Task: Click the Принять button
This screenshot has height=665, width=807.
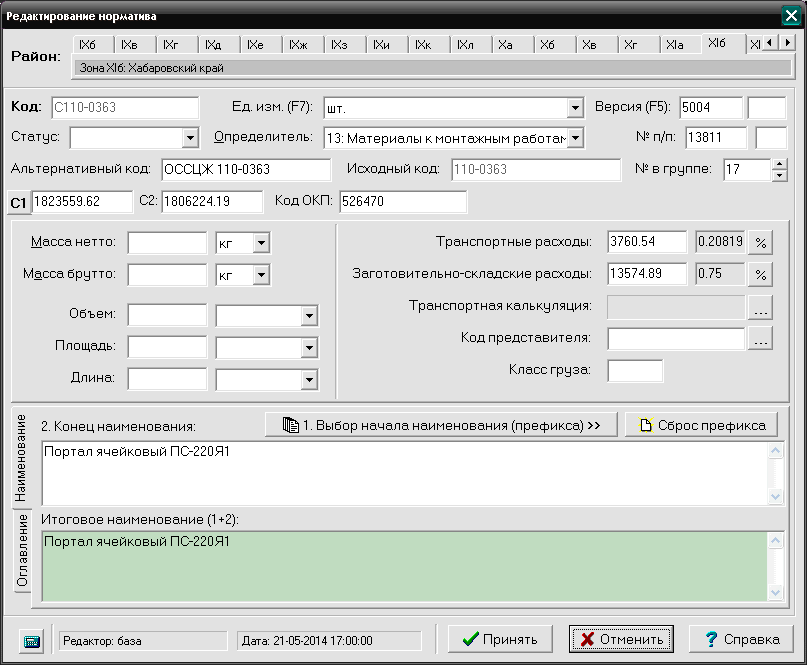Action: point(500,639)
